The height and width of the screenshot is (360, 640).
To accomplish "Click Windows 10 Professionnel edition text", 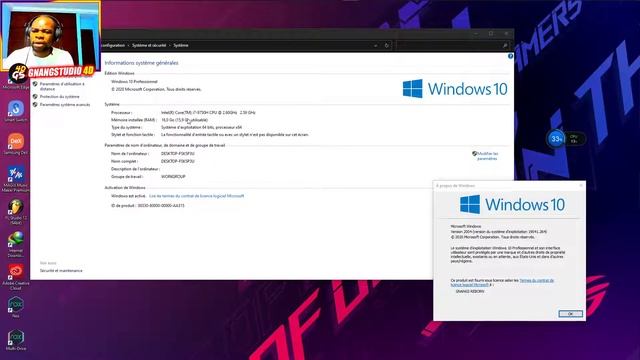I will (x=134, y=82).
